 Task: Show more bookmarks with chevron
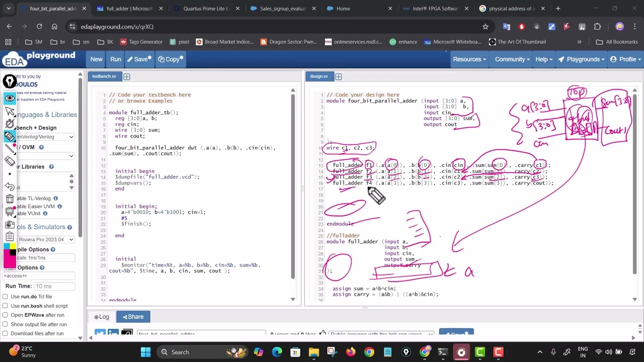(x=579, y=42)
